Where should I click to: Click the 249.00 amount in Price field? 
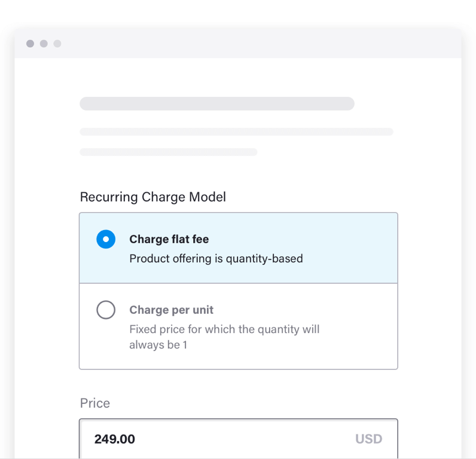point(115,439)
